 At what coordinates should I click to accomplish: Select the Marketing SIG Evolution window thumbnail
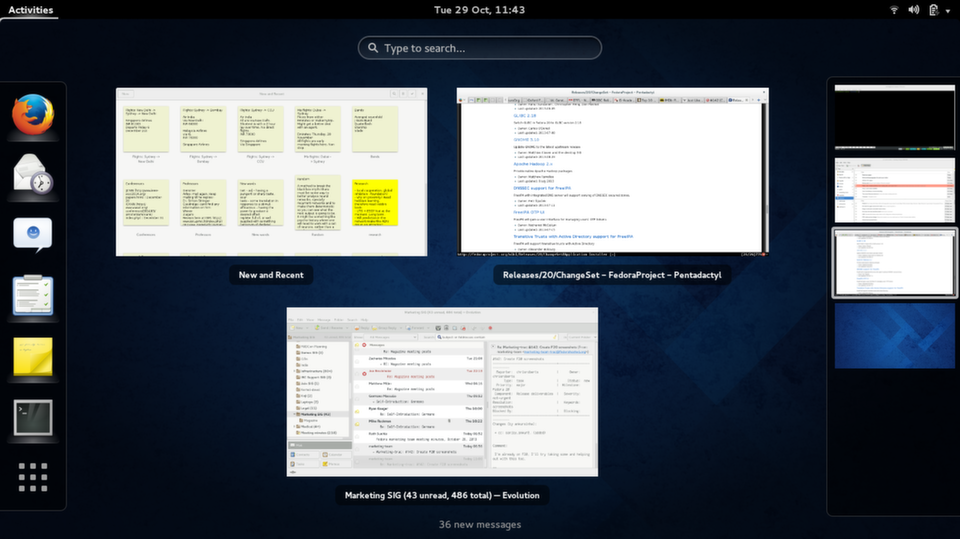point(442,392)
